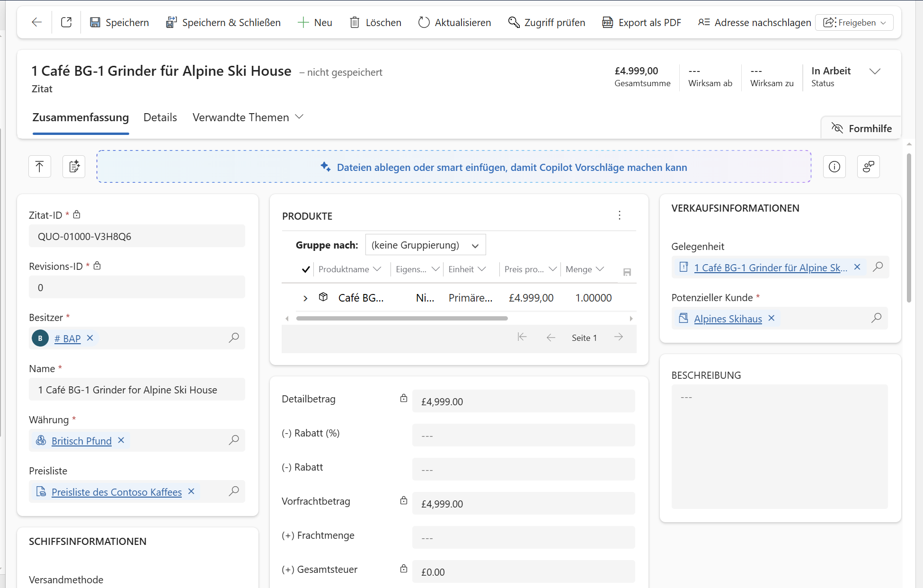Expand the Café BG product row
The height and width of the screenshot is (588, 923).
tap(305, 298)
